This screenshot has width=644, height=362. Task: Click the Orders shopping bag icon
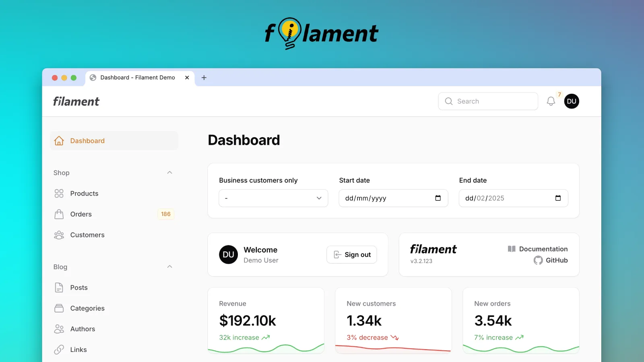pyautogui.click(x=59, y=214)
